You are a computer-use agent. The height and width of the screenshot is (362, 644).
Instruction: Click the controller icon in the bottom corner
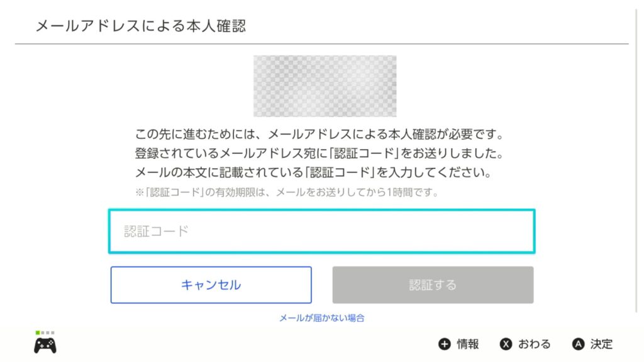[45, 345]
